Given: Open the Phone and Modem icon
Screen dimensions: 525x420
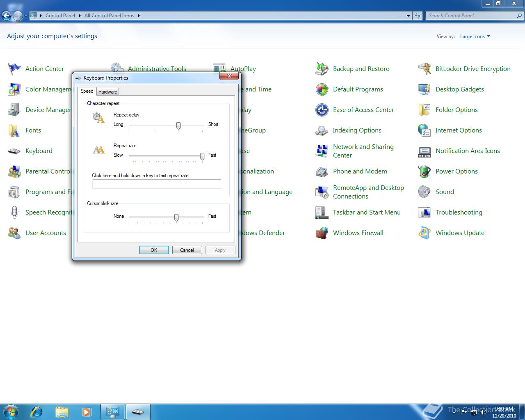Looking at the screenshot, I should point(322,171).
